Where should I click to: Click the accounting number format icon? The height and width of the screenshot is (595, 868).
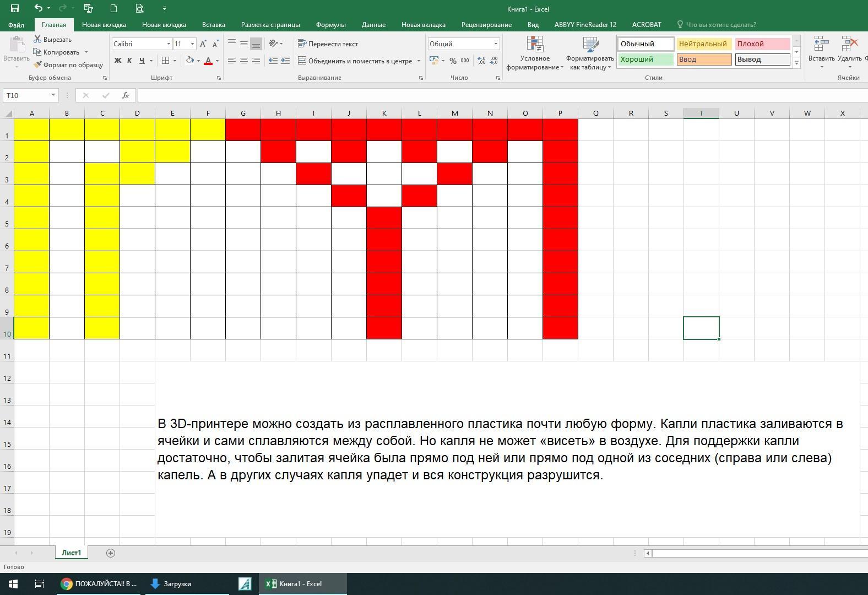[x=434, y=61]
